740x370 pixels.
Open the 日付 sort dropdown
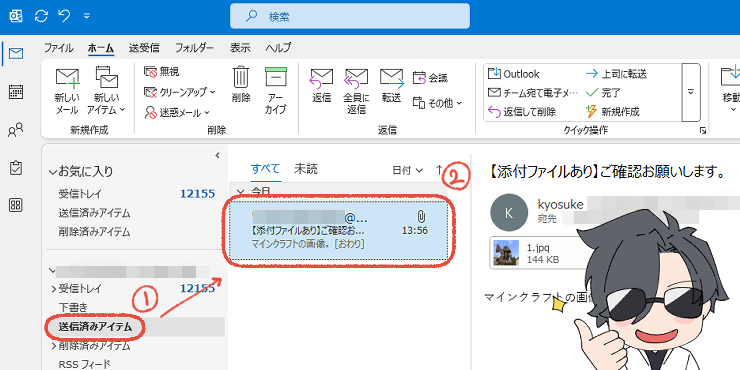(x=407, y=170)
